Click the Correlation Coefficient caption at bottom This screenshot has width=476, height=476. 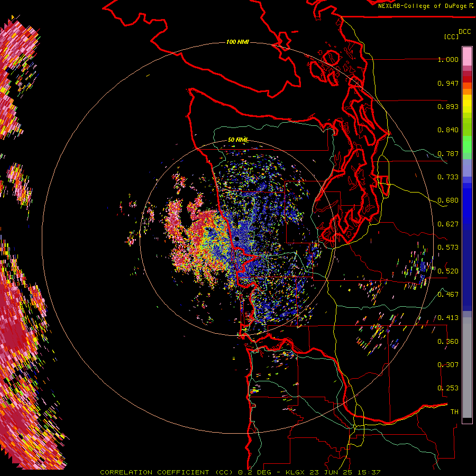pos(240,472)
